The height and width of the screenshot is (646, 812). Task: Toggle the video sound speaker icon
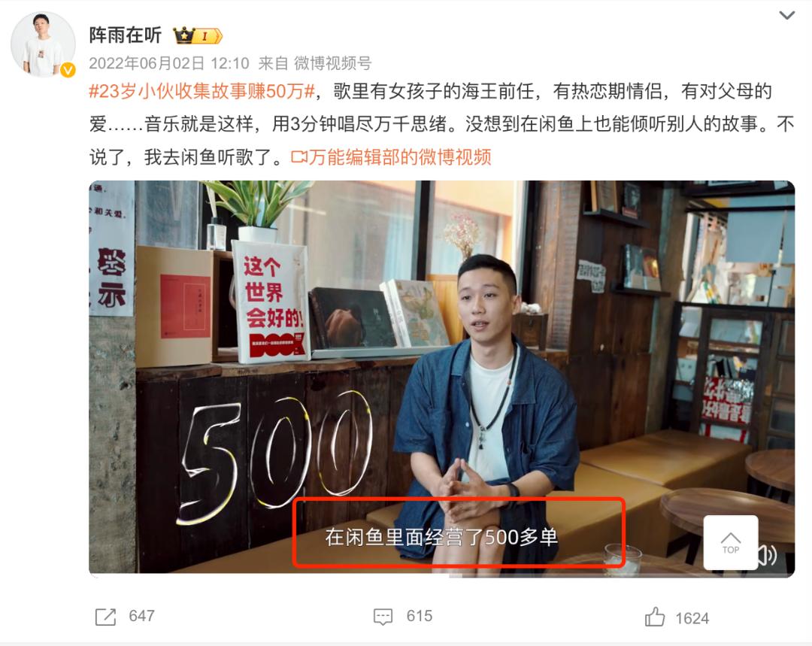pyautogui.click(x=768, y=555)
